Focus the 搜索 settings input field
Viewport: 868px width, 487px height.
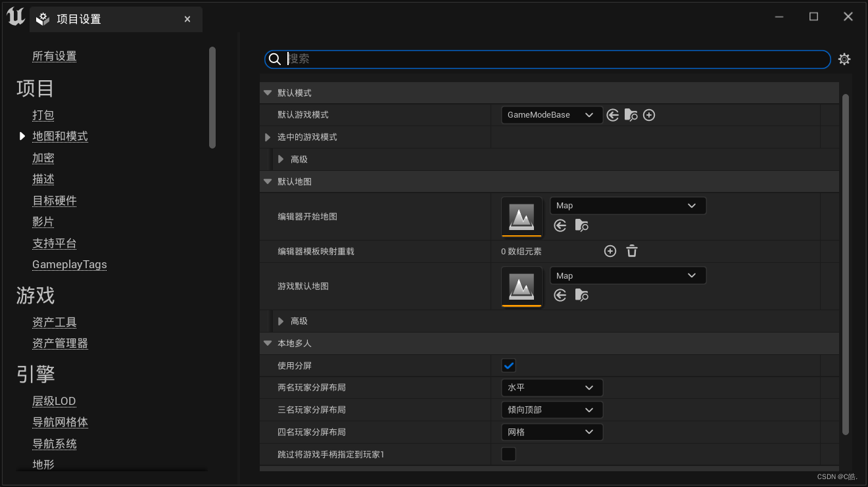548,59
